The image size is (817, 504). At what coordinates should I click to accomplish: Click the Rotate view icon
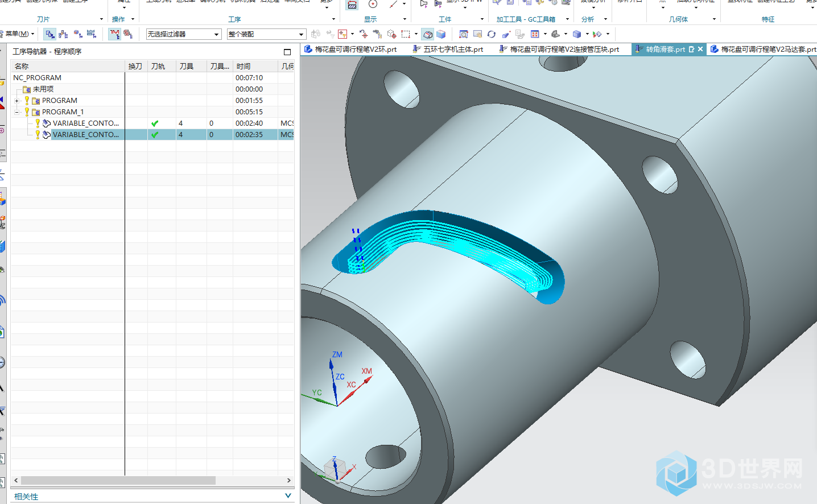[492, 34]
